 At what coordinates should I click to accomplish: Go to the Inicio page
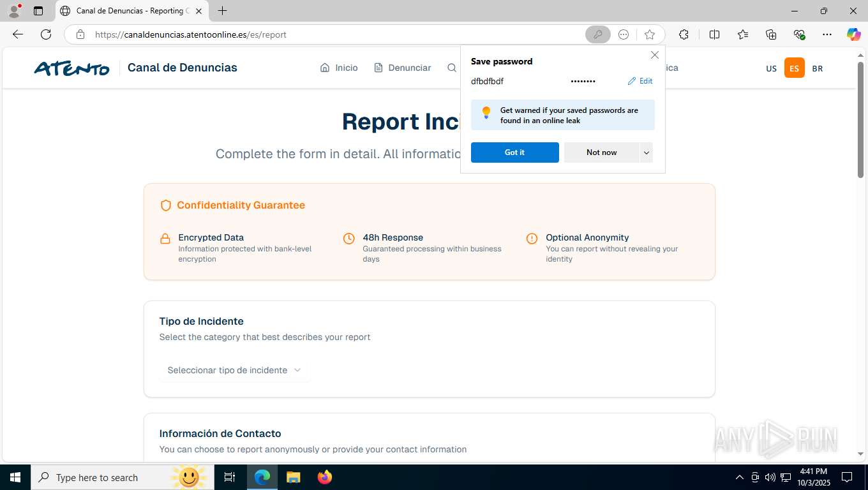pyautogui.click(x=339, y=68)
